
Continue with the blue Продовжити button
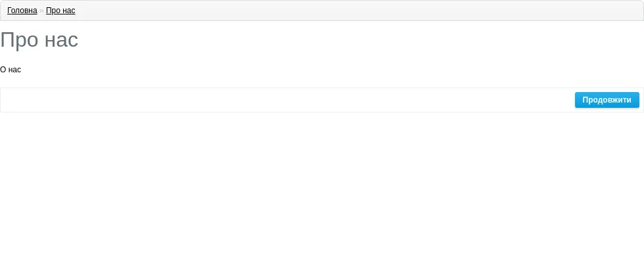[x=607, y=100]
